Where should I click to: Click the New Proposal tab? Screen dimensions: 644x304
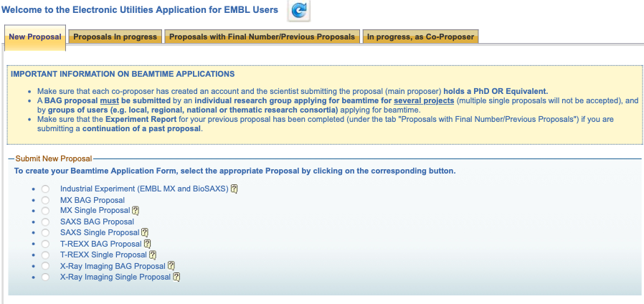tap(35, 37)
